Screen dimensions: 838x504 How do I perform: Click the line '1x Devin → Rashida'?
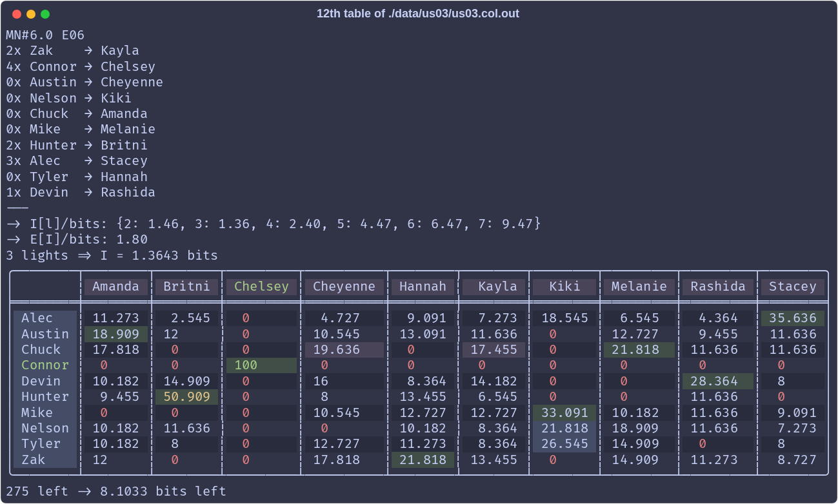[81, 192]
